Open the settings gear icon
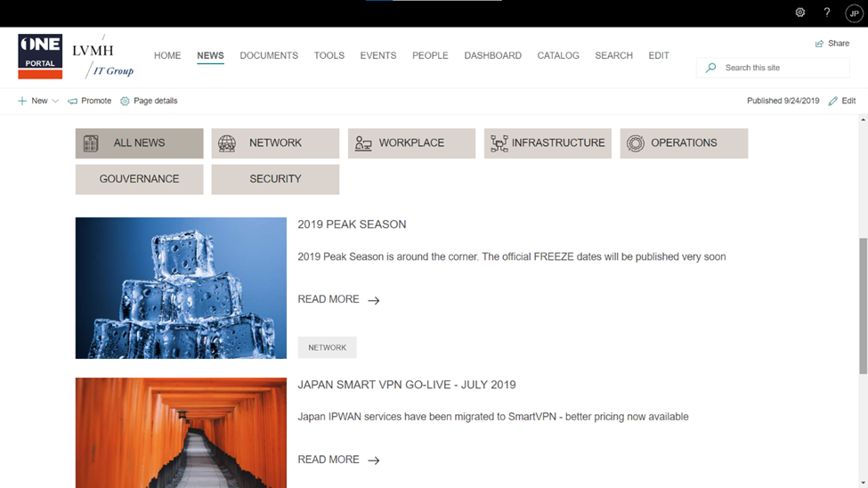This screenshot has width=868, height=488. pos(800,12)
